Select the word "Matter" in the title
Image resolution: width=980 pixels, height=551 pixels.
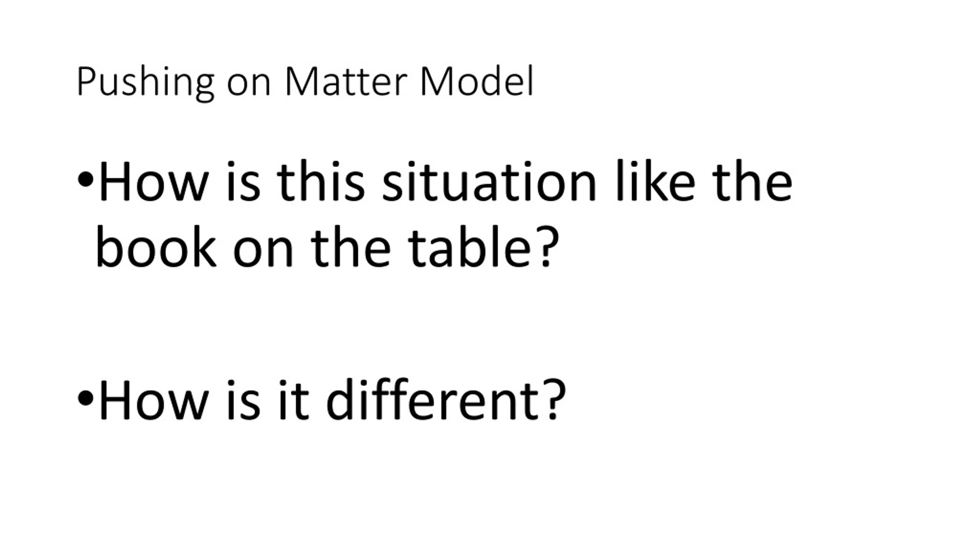point(346,82)
